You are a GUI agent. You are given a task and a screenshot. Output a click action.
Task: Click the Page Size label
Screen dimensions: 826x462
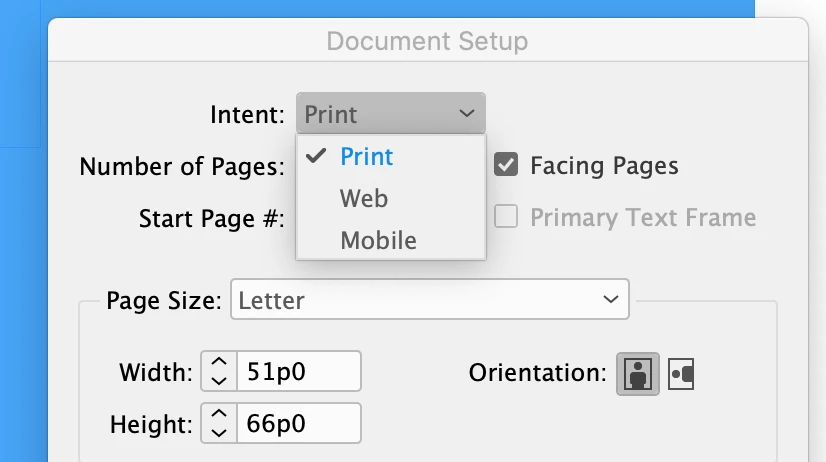point(164,300)
